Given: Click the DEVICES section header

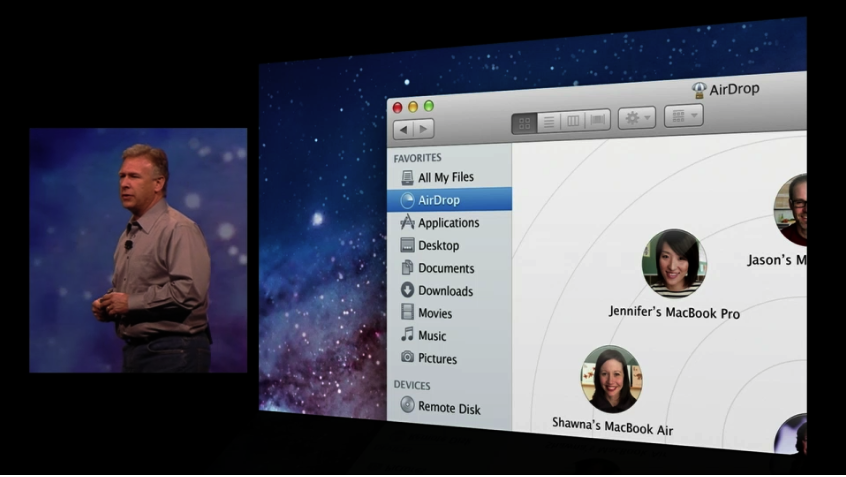Looking at the screenshot, I should 412,385.
